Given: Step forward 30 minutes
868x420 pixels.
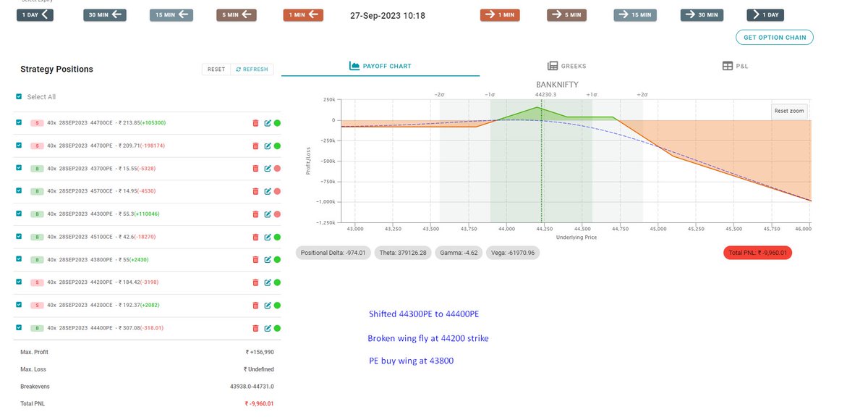Looking at the screenshot, I should pos(702,14).
